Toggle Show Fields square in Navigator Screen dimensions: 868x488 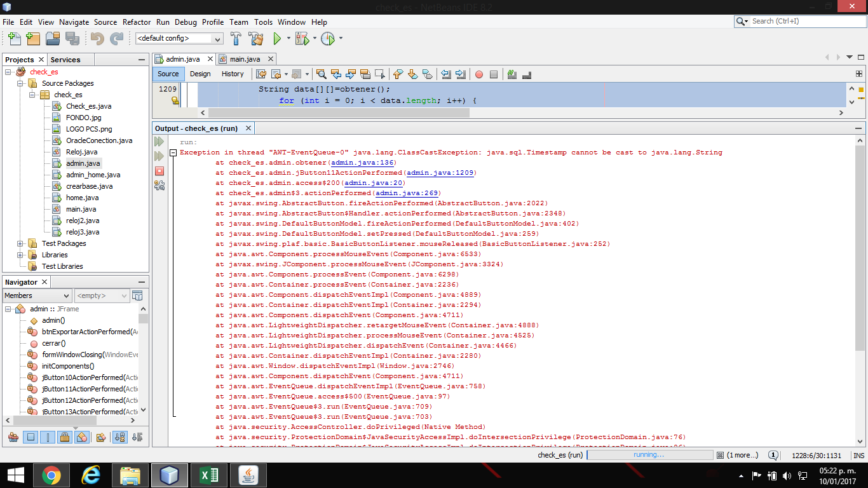tap(31, 437)
